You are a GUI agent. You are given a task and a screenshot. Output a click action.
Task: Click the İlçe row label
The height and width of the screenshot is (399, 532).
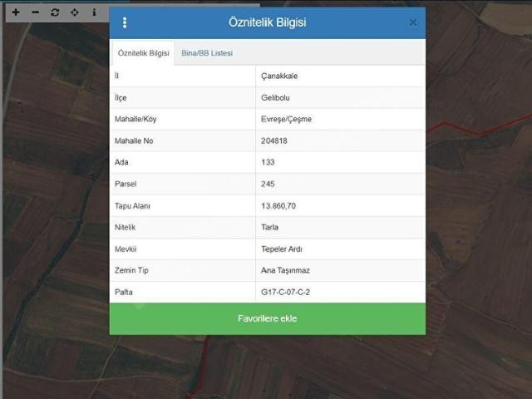tap(121, 98)
